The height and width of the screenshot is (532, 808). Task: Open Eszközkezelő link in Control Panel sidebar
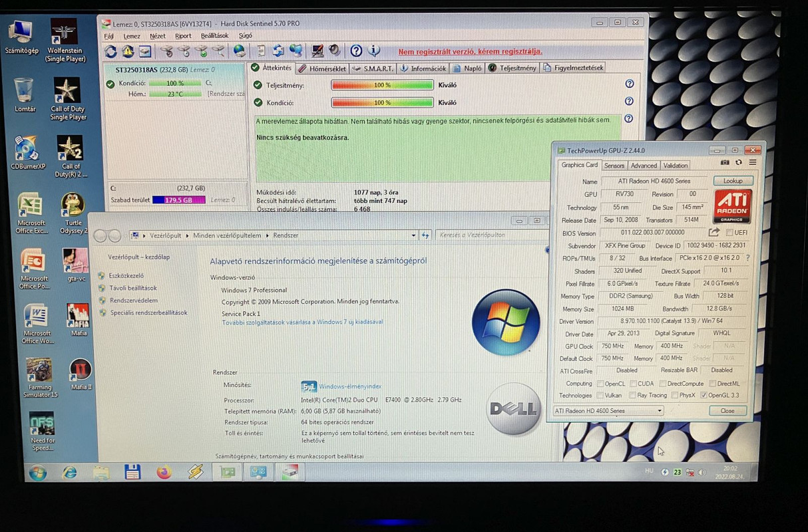pyautogui.click(x=126, y=275)
